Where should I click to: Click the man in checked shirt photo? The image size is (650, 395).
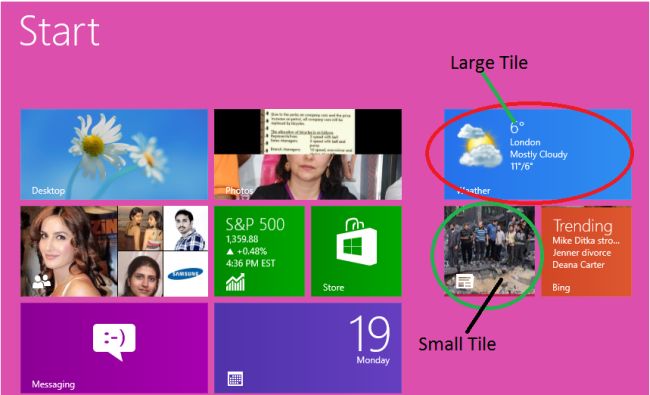[x=186, y=228]
